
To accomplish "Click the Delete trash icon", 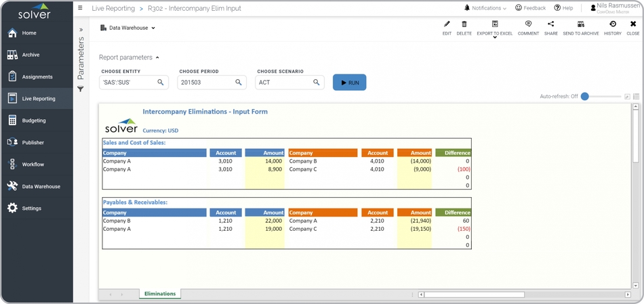I will (464, 25).
